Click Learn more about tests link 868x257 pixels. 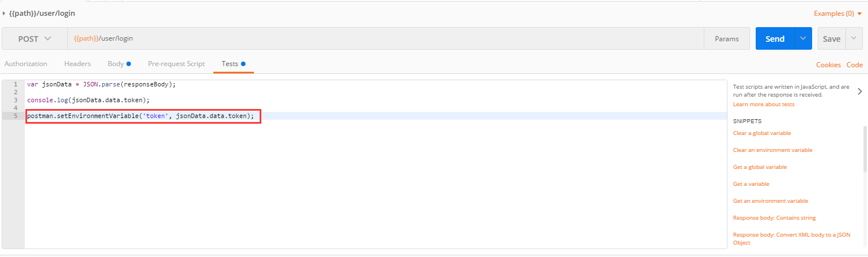(x=763, y=104)
